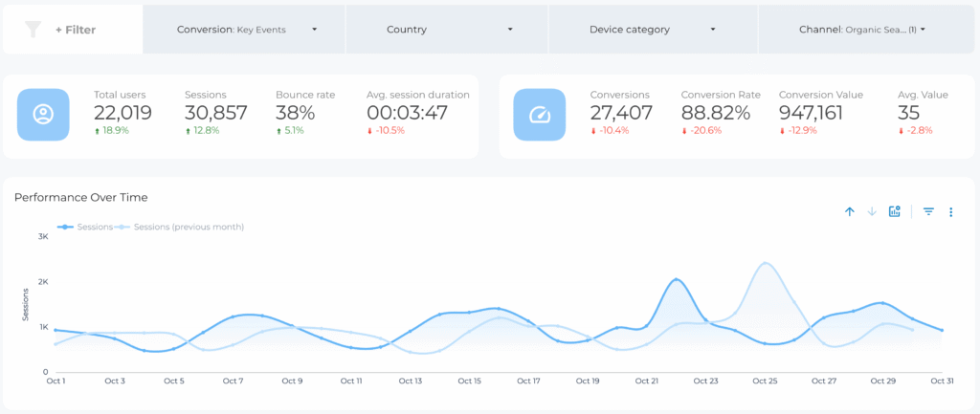Click the Avg. Value figure 35

908,113
